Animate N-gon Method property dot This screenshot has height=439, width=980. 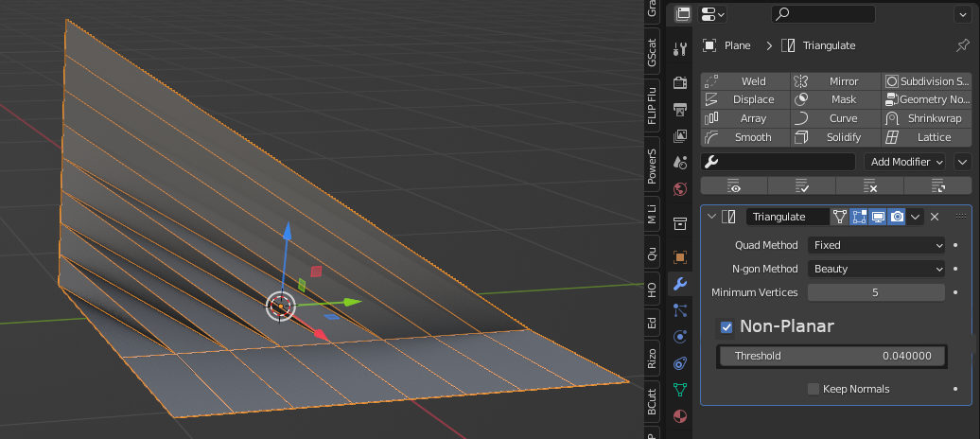coord(955,269)
